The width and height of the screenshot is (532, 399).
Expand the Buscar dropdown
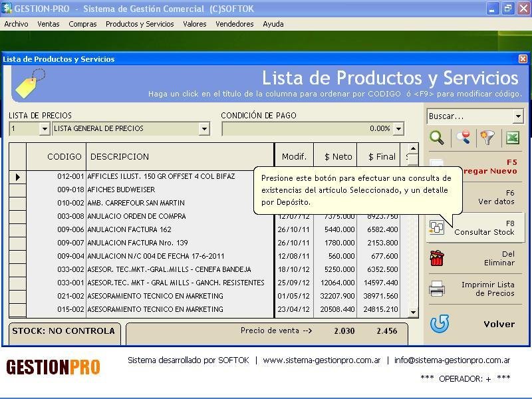coord(518,116)
